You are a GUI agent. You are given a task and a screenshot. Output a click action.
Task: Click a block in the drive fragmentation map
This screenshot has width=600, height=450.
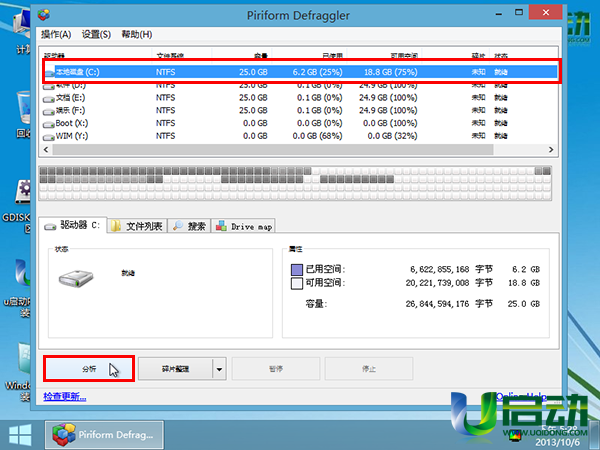(x=295, y=183)
